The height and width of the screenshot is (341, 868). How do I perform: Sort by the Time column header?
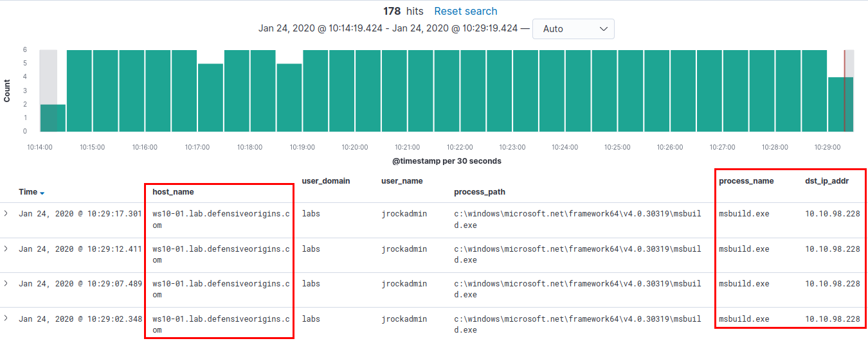coord(28,191)
